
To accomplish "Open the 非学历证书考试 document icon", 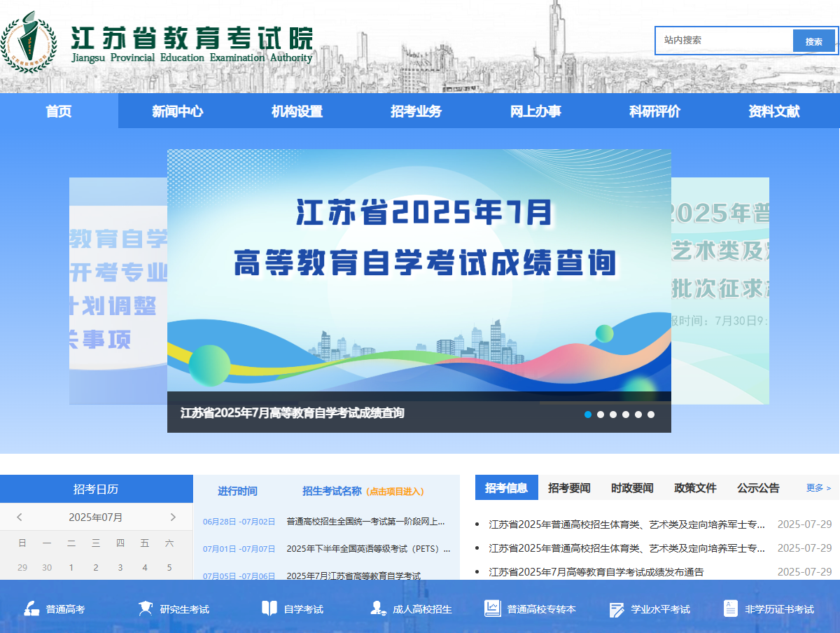I will click(731, 608).
